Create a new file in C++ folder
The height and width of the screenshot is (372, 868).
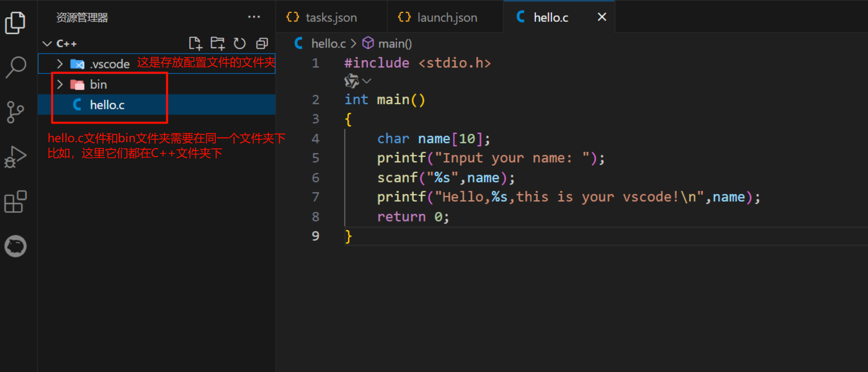195,43
